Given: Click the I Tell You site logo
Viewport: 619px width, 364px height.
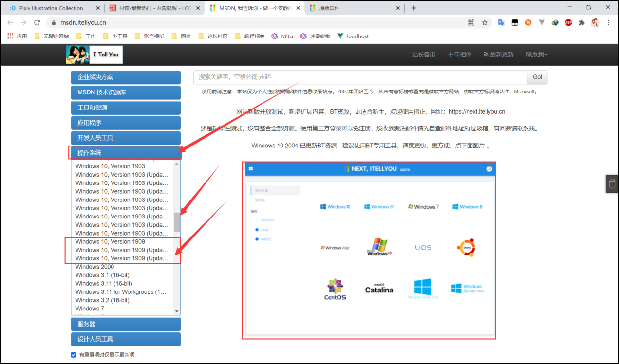Looking at the screenshot, I should click(94, 55).
